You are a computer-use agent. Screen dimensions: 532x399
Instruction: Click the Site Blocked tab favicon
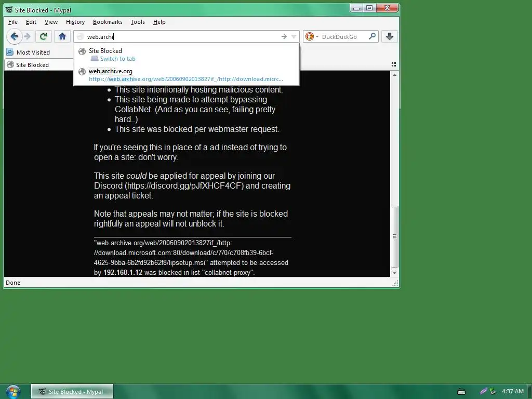(10, 65)
